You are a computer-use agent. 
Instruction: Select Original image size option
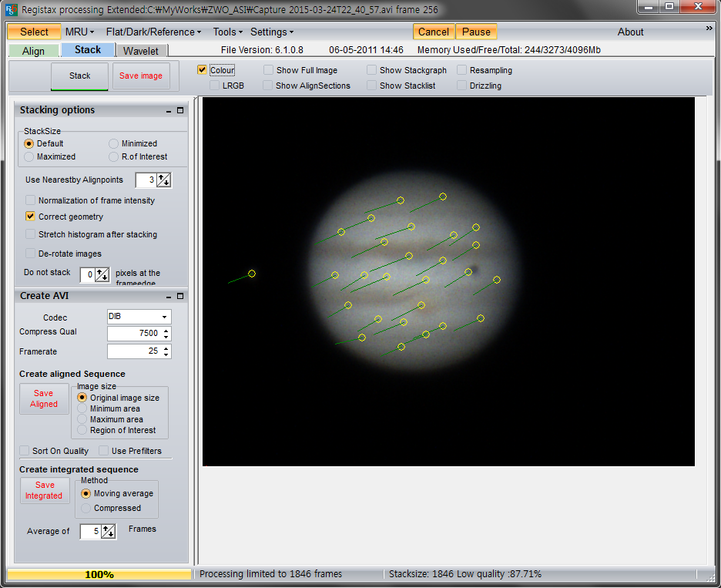click(82, 398)
